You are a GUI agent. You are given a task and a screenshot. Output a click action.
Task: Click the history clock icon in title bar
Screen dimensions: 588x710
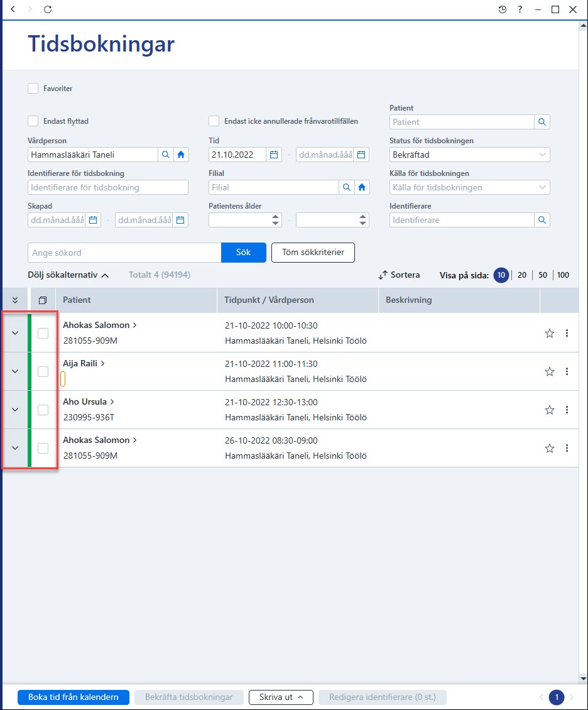[x=503, y=9]
